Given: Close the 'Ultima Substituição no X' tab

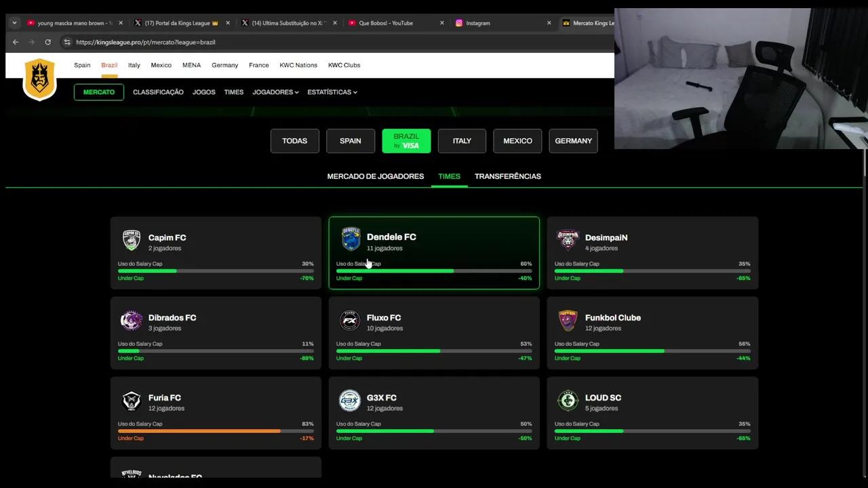Looking at the screenshot, I should (x=335, y=23).
